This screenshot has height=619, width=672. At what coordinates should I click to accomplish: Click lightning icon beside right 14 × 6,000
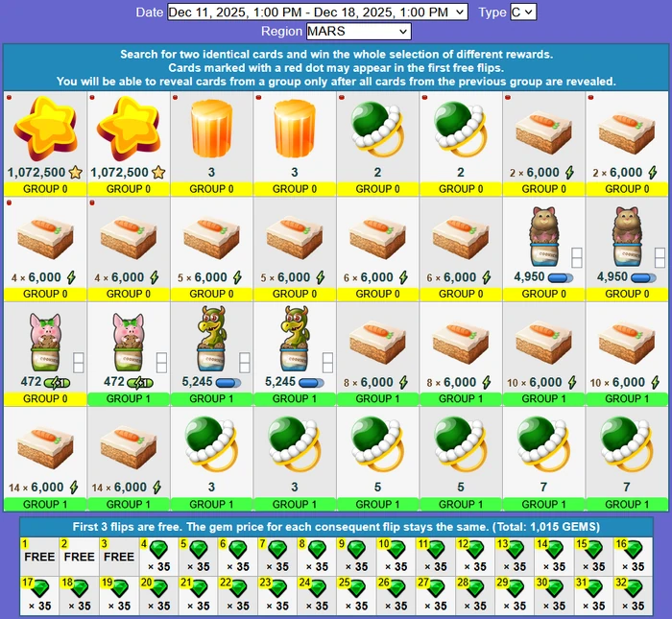[x=156, y=488]
